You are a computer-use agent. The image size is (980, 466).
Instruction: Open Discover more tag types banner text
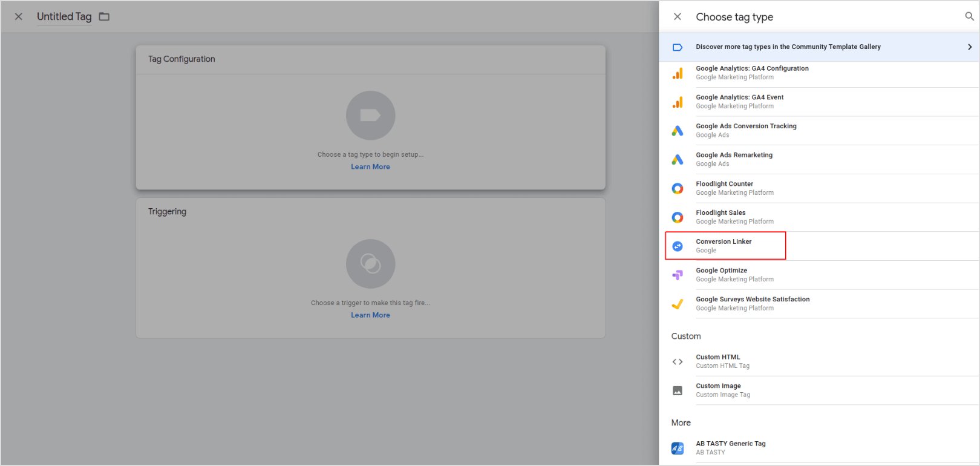pos(788,47)
